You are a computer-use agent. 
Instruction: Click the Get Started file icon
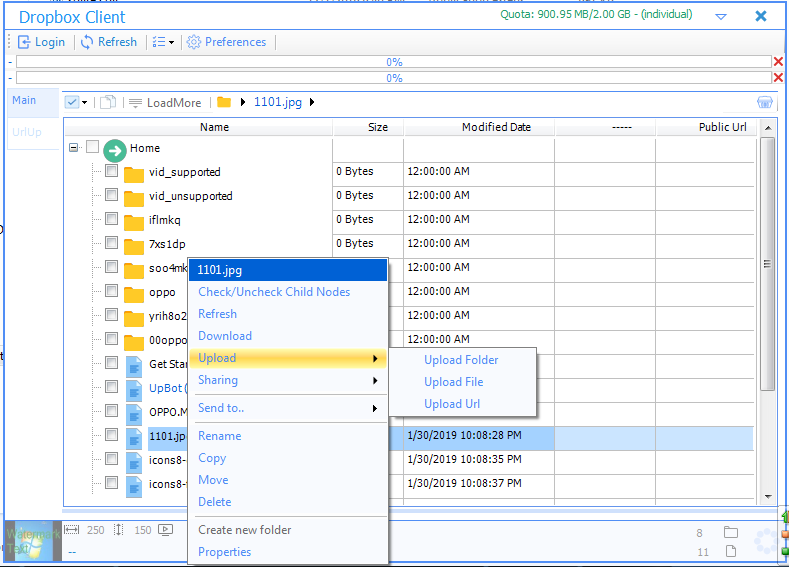tap(134, 367)
